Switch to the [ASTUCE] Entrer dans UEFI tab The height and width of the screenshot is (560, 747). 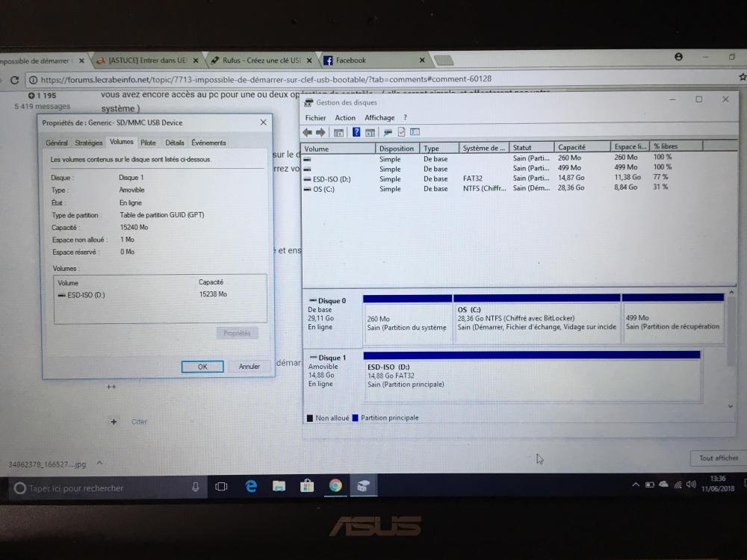click(x=147, y=60)
